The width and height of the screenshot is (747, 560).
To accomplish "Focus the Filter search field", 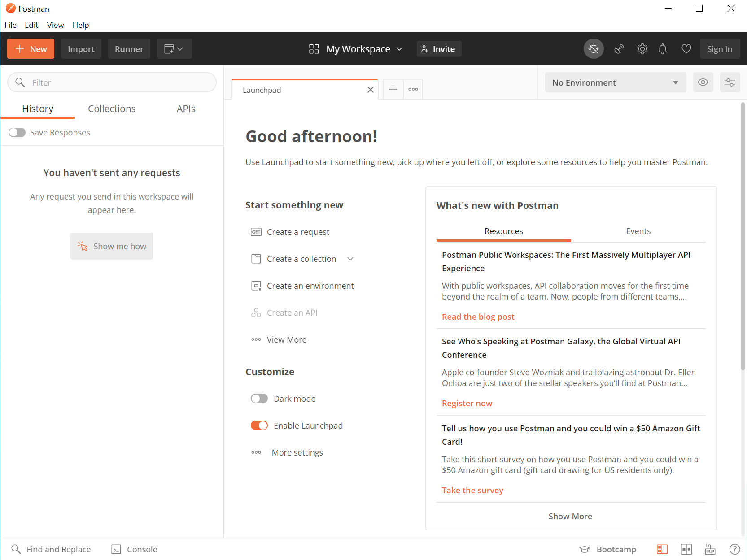I will 112,82.
